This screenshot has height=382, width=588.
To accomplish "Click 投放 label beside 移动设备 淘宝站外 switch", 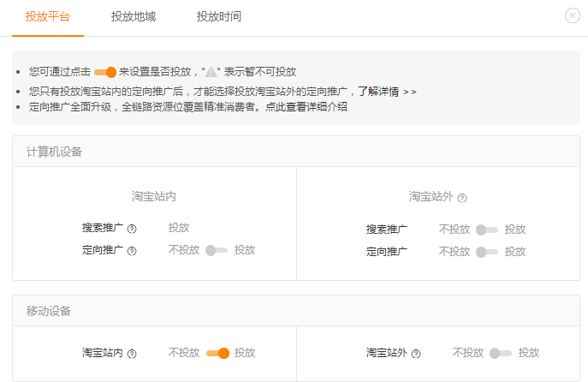I will point(529,353).
